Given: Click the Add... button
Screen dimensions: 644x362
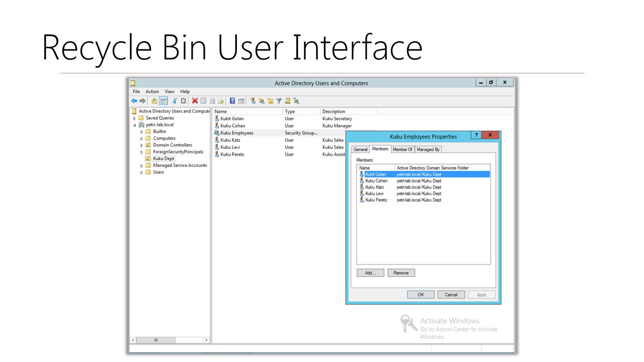Looking at the screenshot, I should [x=370, y=273].
